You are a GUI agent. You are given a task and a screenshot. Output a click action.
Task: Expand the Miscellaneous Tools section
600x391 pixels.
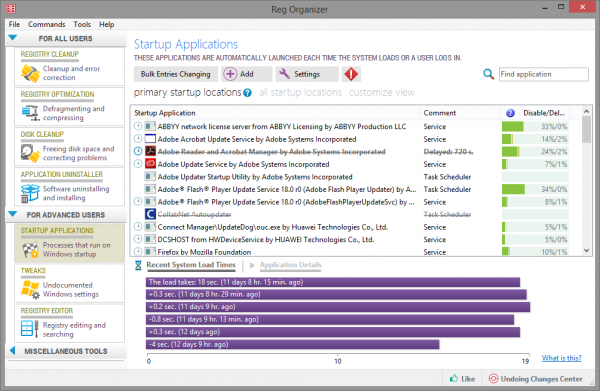tap(12, 350)
